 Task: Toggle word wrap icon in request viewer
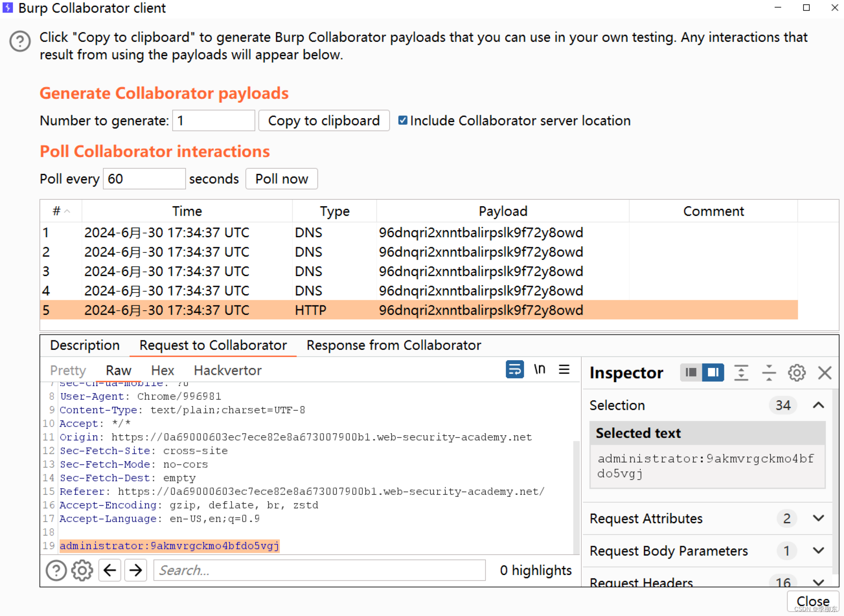click(x=515, y=370)
